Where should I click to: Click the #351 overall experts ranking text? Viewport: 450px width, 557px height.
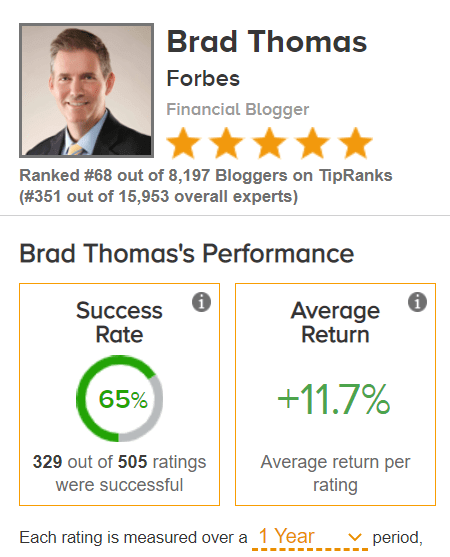point(158,196)
